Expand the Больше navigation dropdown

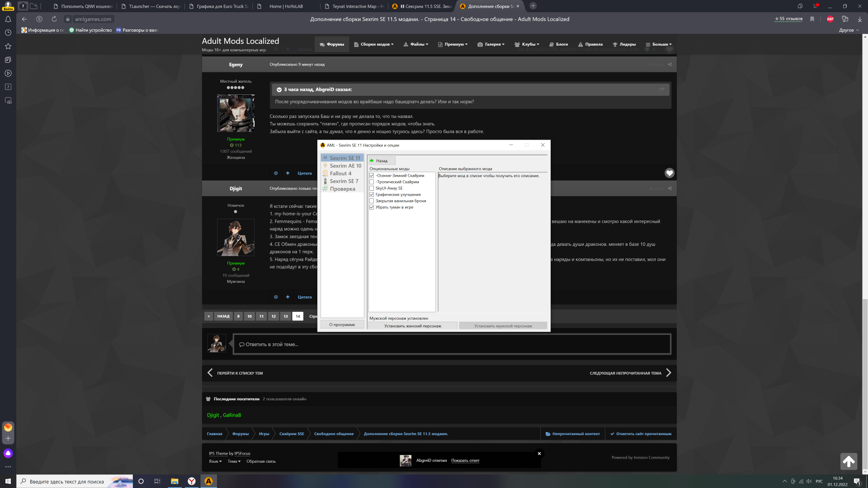[659, 44]
